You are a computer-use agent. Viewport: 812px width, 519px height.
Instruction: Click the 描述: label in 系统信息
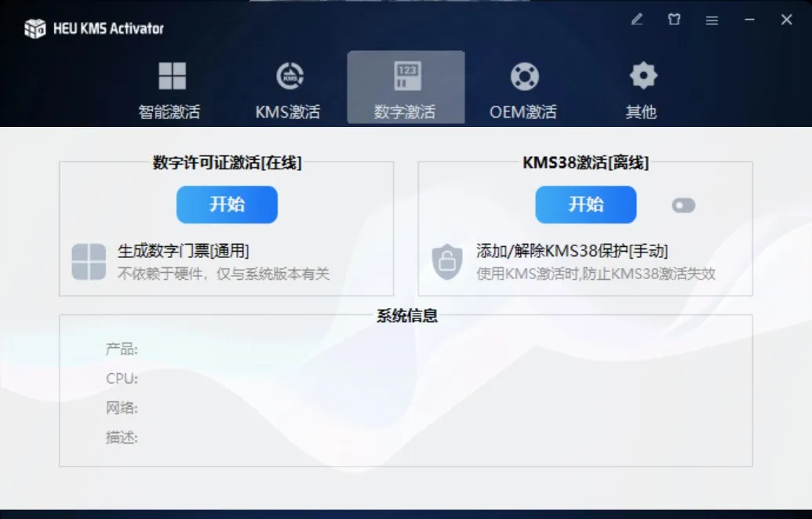point(122,437)
